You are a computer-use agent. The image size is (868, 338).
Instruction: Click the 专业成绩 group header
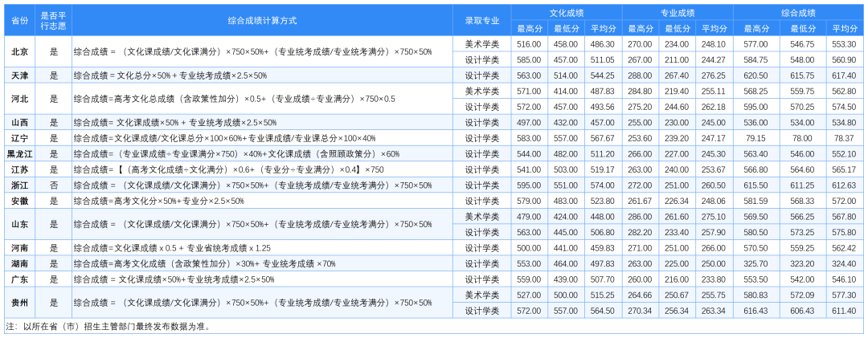click(x=678, y=12)
